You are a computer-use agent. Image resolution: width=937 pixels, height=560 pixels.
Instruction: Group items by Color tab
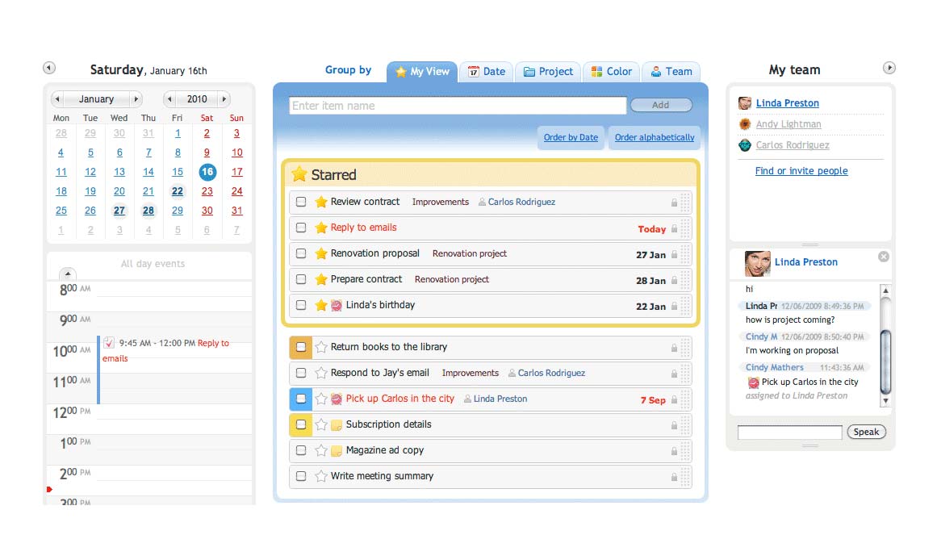point(611,72)
